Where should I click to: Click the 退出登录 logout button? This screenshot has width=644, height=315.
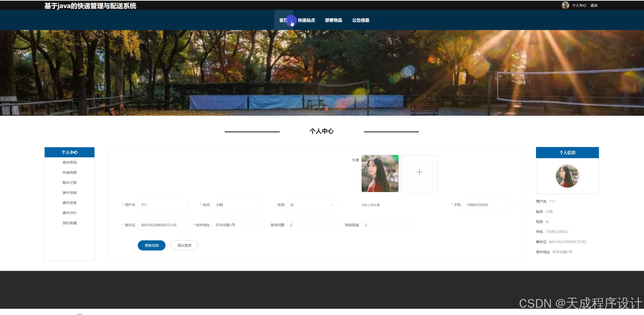[x=184, y=245]
